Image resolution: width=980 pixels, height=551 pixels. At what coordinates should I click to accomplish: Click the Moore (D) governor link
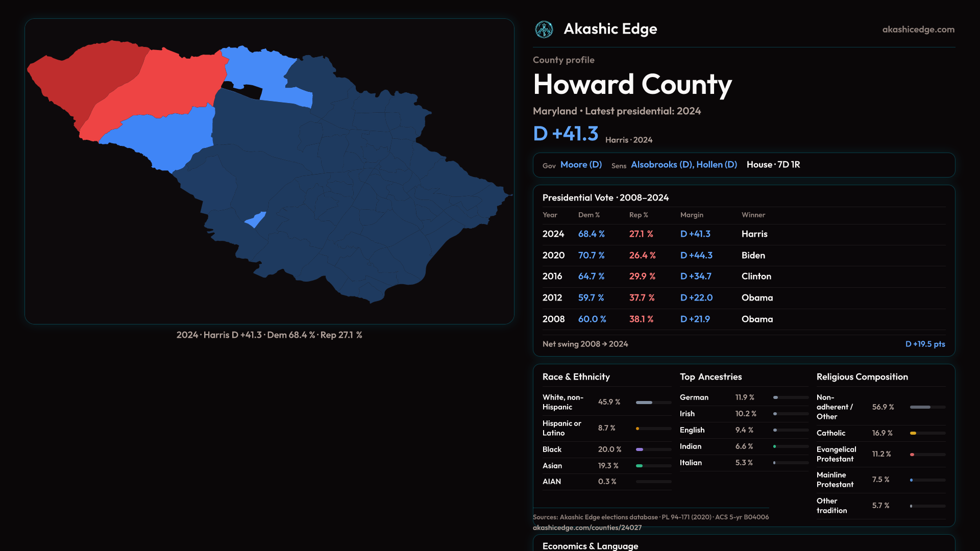pyautogui.click(x=581, y=165)
